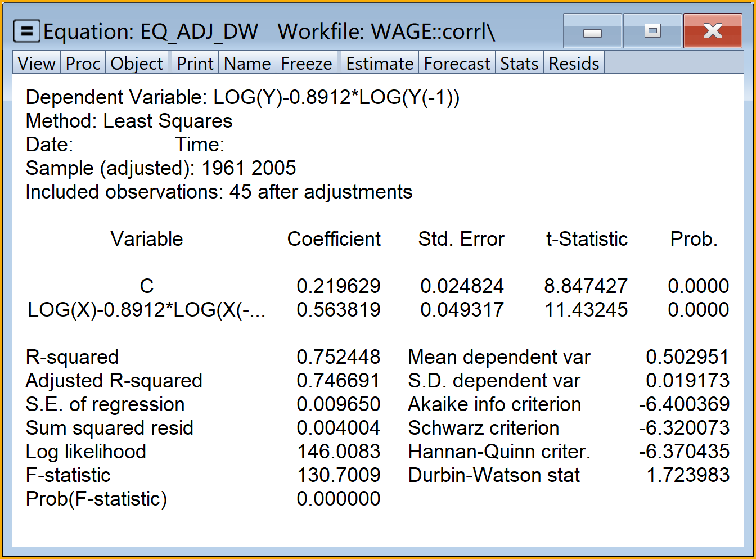Select the Coefficient column header
This screenshot has width=756, height=559.
click(334, 239)
